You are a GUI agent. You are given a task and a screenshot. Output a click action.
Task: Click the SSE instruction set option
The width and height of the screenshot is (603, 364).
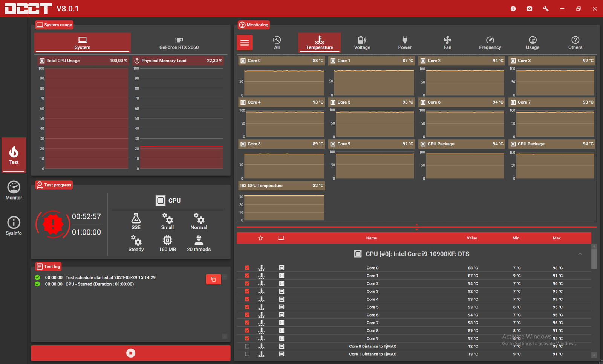pyautogui.click(x=136, y=221)
